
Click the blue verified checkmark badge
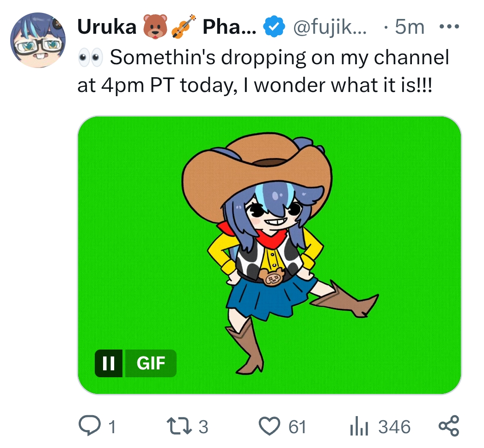click(x=274, y=27)
